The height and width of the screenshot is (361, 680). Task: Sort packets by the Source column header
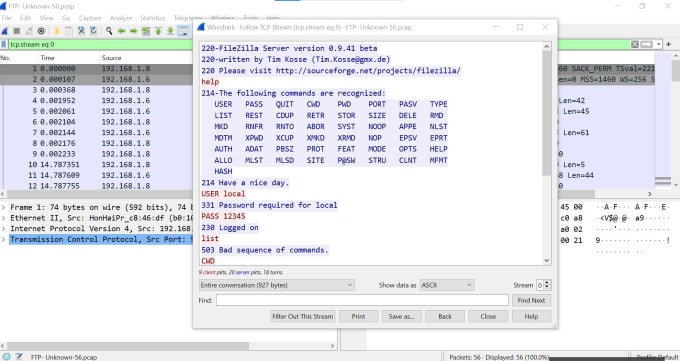(111, 58)
